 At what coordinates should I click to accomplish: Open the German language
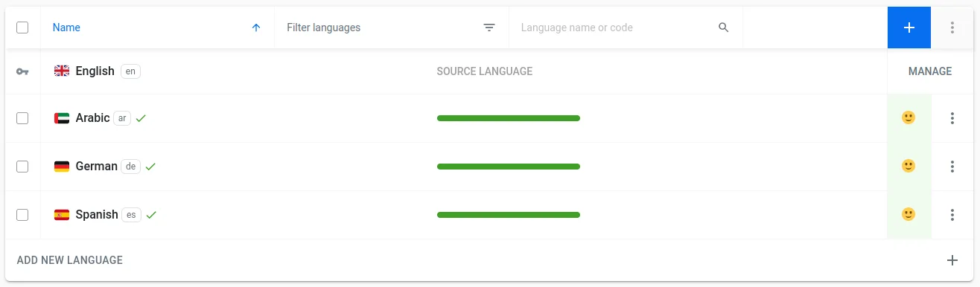coord(96,167)
